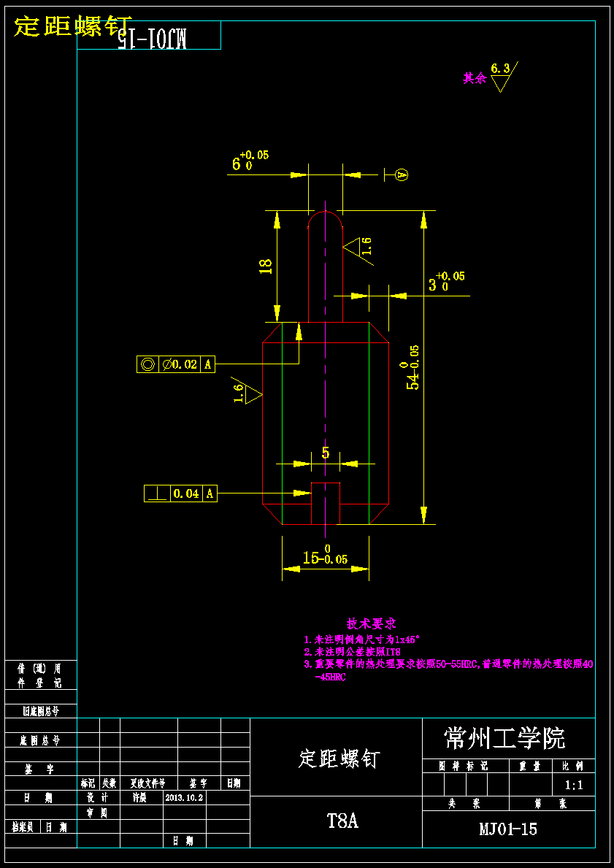Click the 共 张 cell
This screenshot has width=614, height=868.
click(465, 804)
